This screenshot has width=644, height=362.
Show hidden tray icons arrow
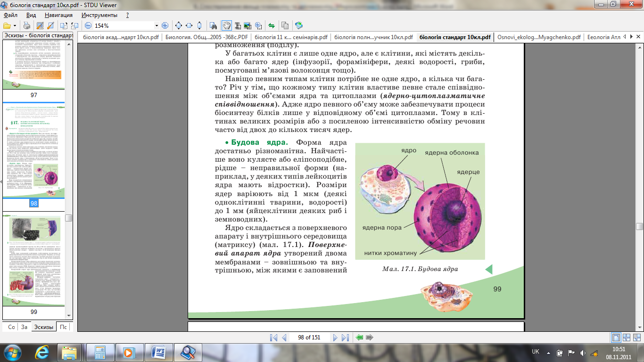click(549, 352)
